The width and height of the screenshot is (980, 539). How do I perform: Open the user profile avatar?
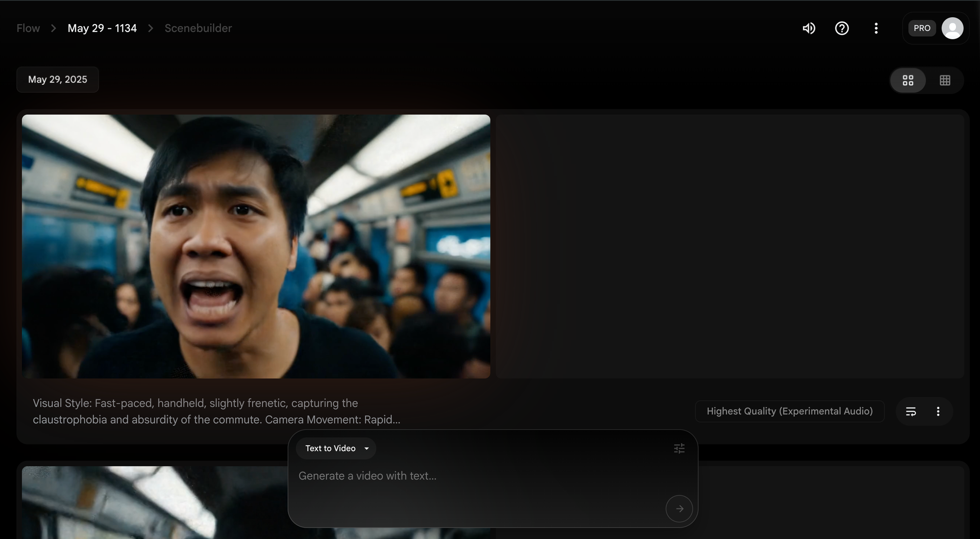953,28
